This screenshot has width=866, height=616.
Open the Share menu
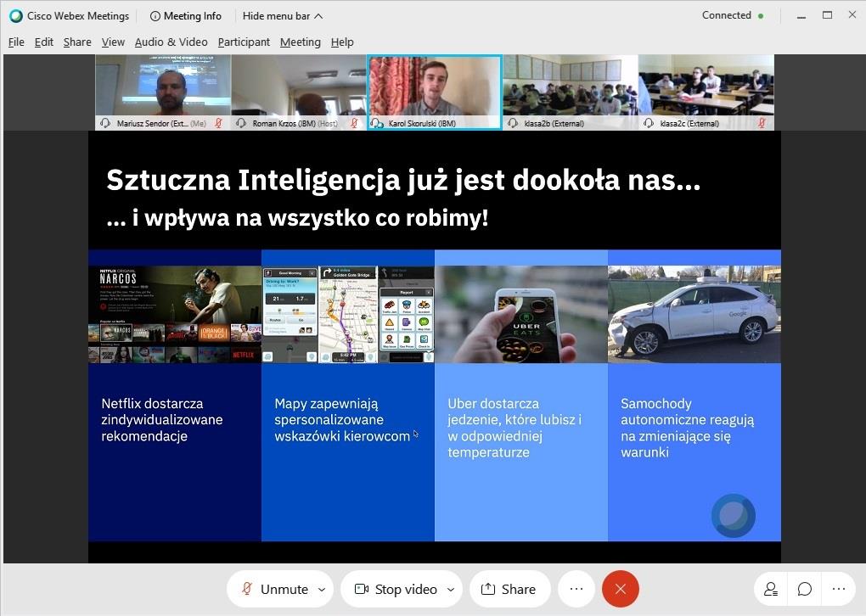pyautogui.click(x=77, y=42)
